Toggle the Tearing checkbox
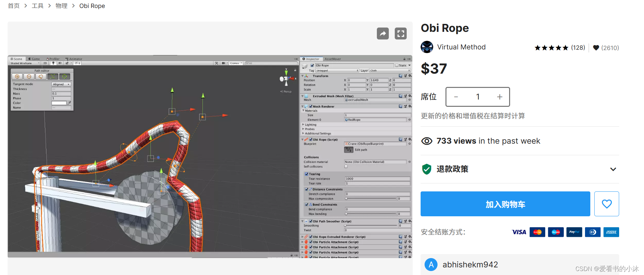The width and height of the screenshot is (644, 275). pyautogui.click(x=307, y=174)
